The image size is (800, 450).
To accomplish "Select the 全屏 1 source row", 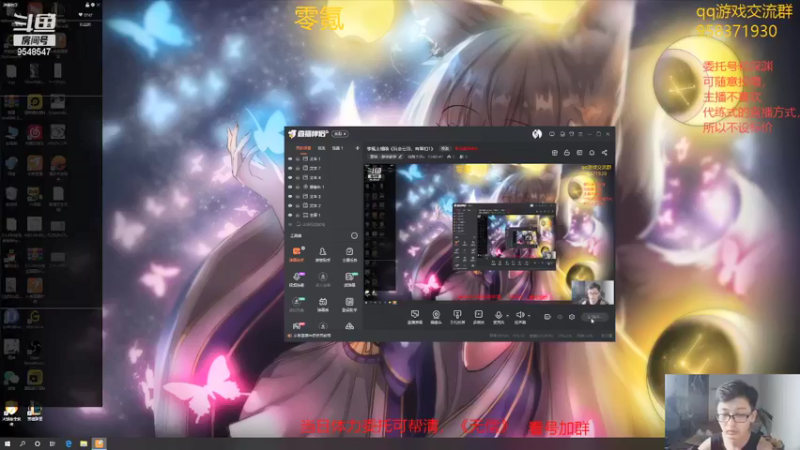I will point(323,215).
